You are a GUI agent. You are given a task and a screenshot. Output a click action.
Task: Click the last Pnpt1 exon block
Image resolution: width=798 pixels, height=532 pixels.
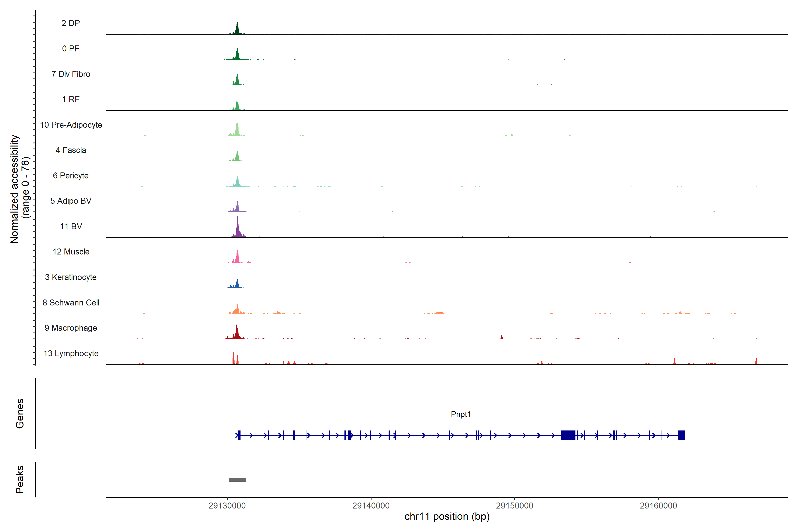681,435
